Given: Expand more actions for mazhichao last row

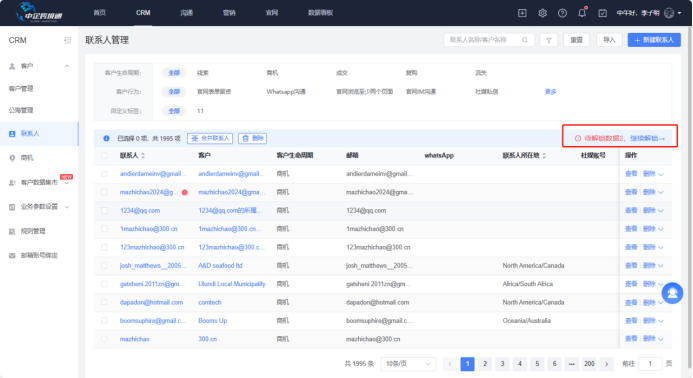Looking at the screenshot, I should (x=661, y=339).
